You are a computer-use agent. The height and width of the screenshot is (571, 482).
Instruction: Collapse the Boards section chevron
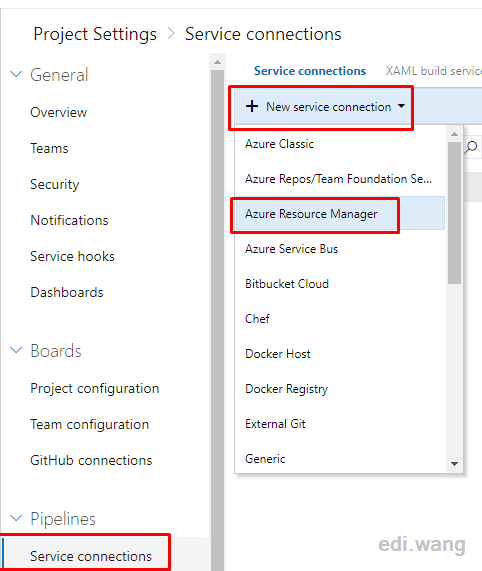point(16,350)
